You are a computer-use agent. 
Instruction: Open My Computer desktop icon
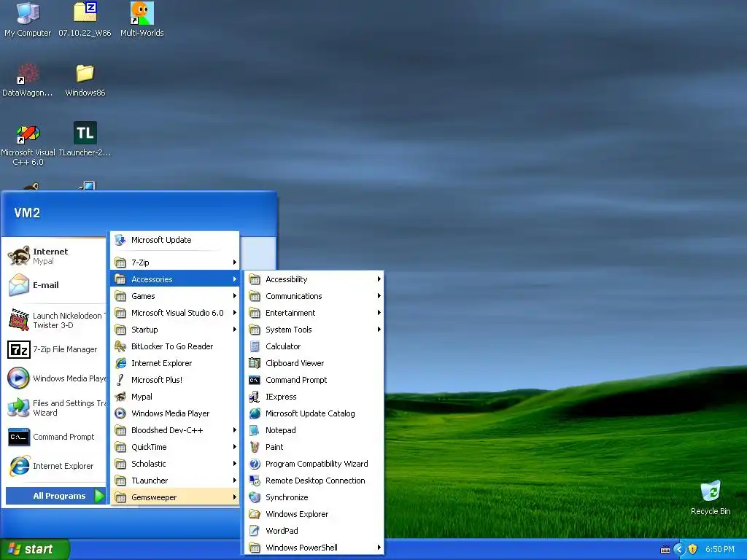[x=28, y=19]
